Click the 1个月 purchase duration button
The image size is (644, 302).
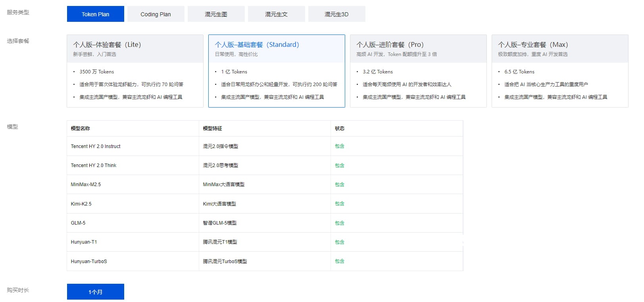pyautogui.click(x=95, y=292)
